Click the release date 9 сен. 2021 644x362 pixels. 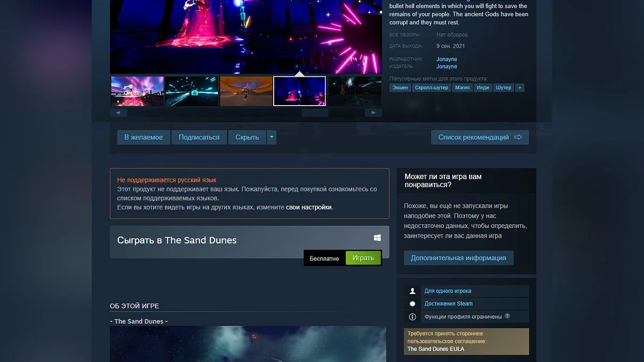[x=451, y=46]
